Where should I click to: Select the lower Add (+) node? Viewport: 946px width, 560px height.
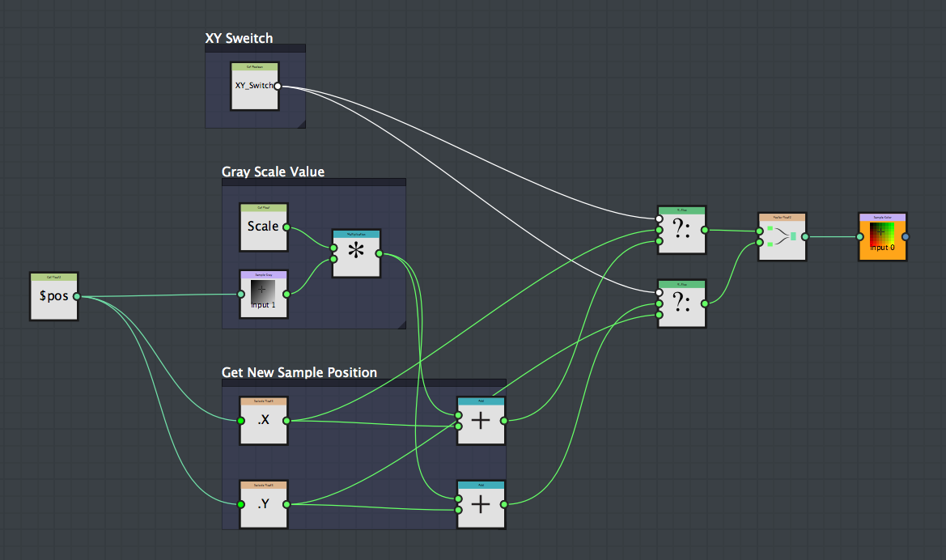coord(481,504)
